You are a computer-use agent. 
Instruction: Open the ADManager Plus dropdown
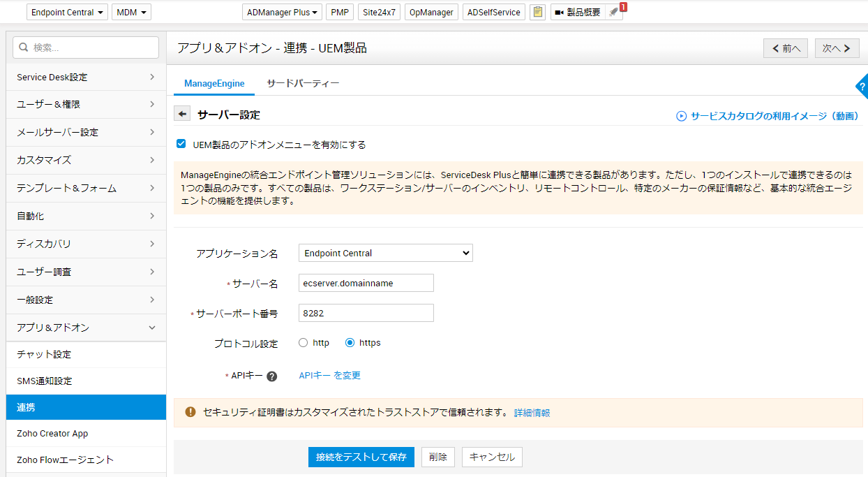[283, 13]
